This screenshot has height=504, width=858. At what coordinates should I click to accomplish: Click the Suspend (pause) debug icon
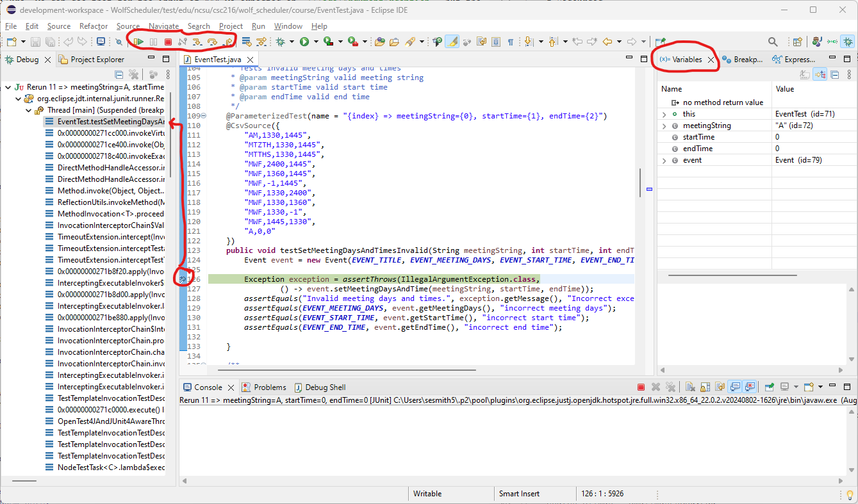coord(153,41)
